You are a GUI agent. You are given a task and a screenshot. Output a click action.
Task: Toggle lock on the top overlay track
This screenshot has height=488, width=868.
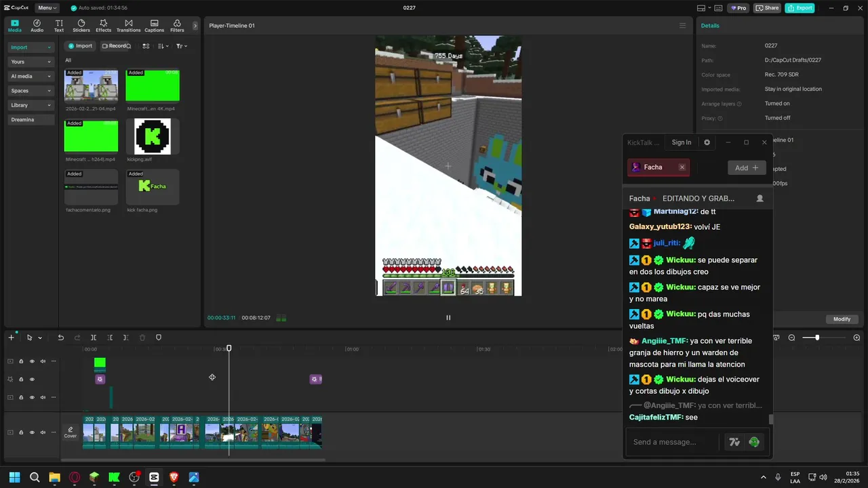(x=21, y=361)
